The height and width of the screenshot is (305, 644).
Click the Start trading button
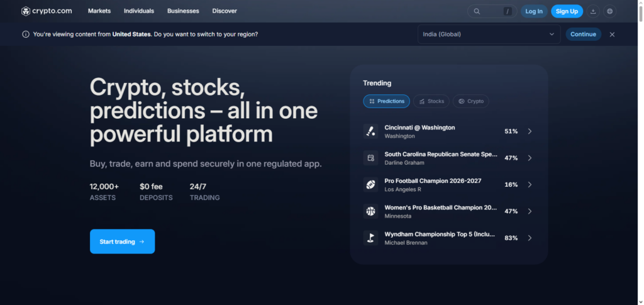point(123,241)
